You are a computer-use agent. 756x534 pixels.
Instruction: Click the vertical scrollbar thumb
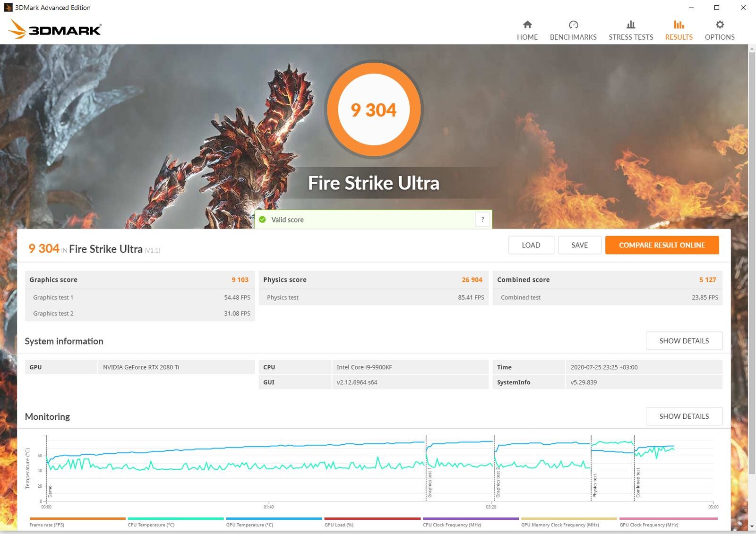coord(752,263)
